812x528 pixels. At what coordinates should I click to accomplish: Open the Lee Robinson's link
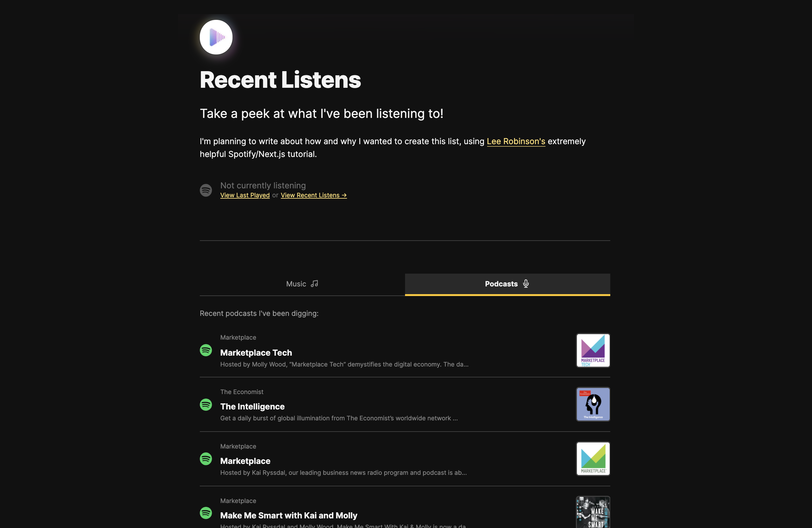516,141
